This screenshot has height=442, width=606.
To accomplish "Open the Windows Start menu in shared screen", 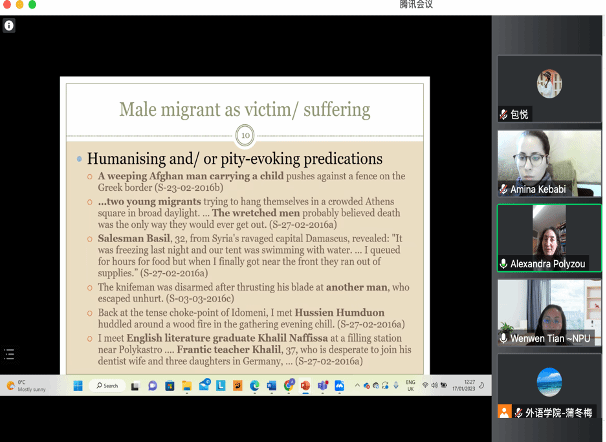I will 78,385.
